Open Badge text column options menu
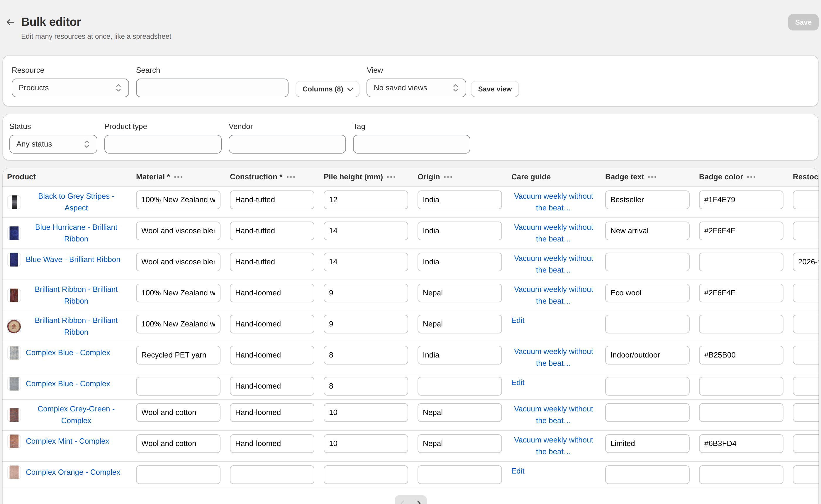Image resolution: width=821 pixels, height=504 pixels. click(652, 177)
